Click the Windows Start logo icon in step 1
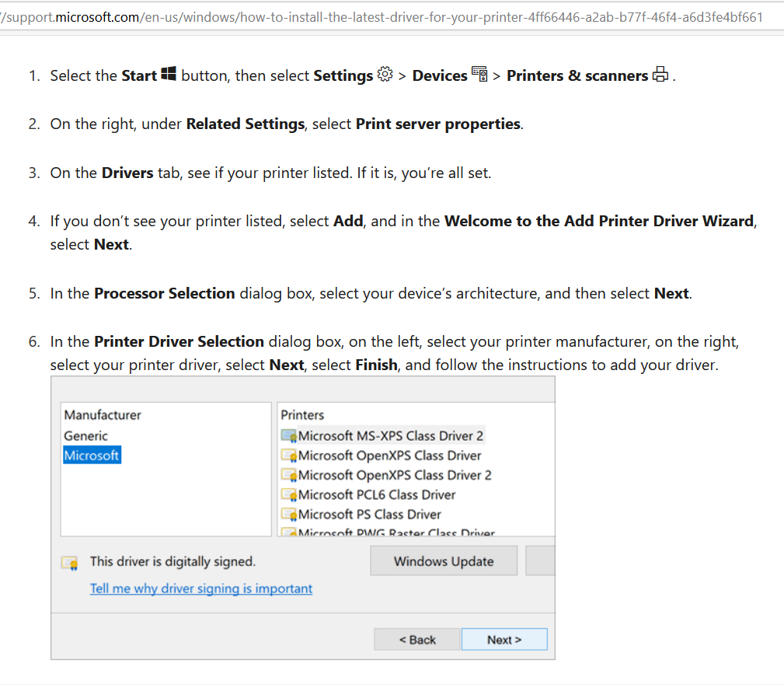 [169, 75]
